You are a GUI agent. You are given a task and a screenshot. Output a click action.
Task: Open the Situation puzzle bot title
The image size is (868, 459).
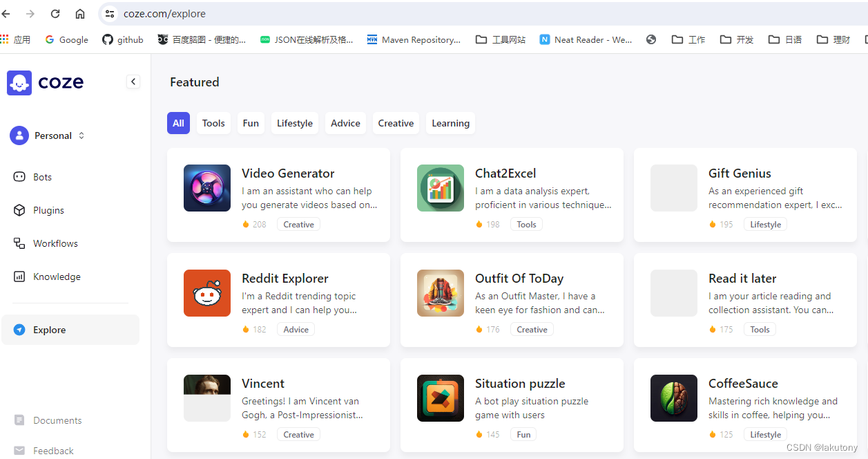pyautogui.click(x=520, y=384)
